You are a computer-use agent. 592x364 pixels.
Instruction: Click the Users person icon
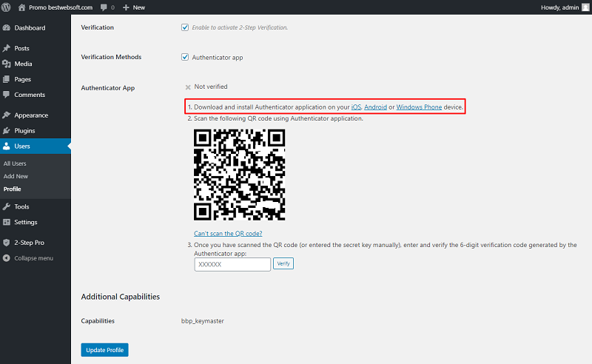click(x=7, y=146)
